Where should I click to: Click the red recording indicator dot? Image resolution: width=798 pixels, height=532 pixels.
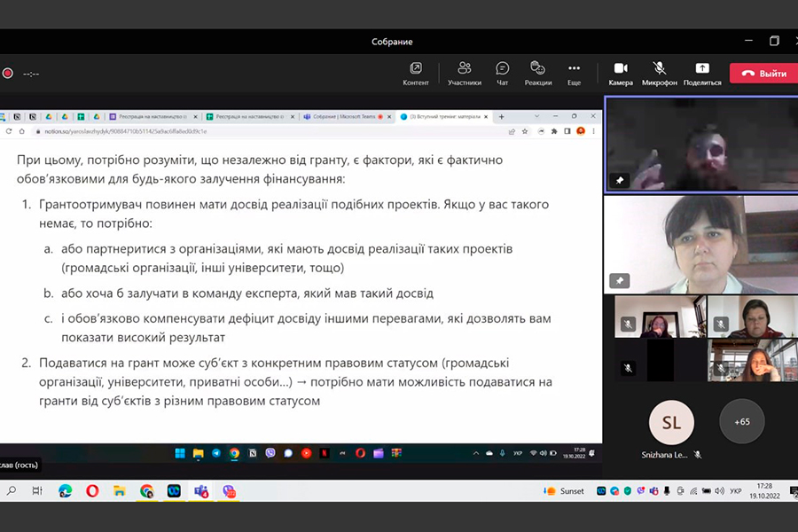coord(8,74)
